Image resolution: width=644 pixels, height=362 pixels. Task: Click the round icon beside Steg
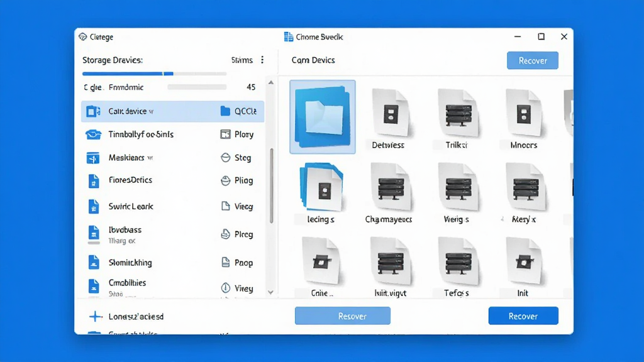pyautogui.click(x=226, y=158)
